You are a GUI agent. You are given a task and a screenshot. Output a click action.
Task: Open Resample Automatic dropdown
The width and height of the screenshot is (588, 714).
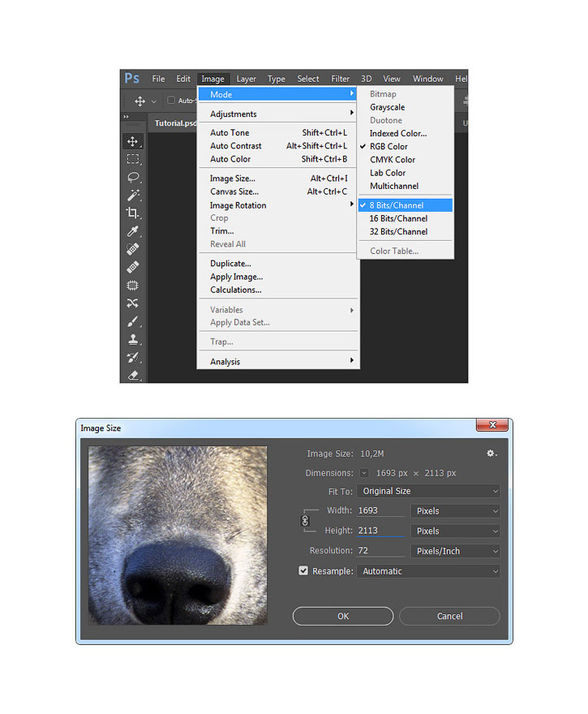coord(428,571)
